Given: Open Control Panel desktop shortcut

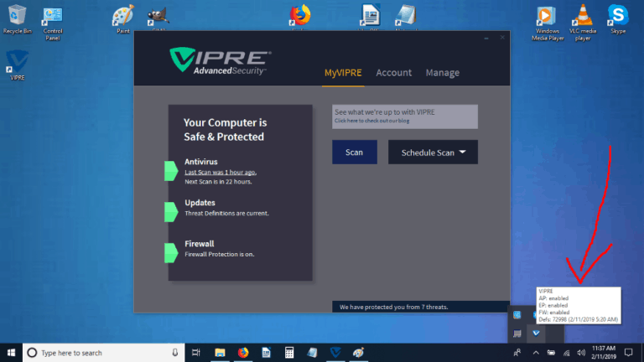Looking at the screenshot, I should (53, 23).
